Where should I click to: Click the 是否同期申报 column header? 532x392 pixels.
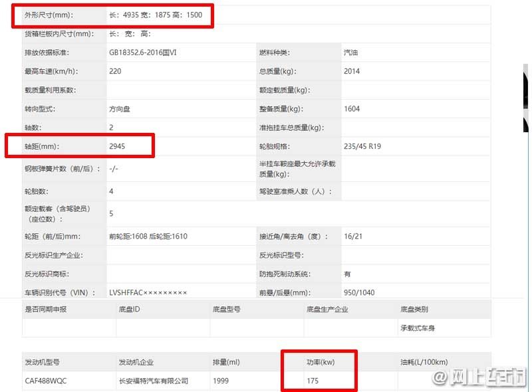coord(46,309)
